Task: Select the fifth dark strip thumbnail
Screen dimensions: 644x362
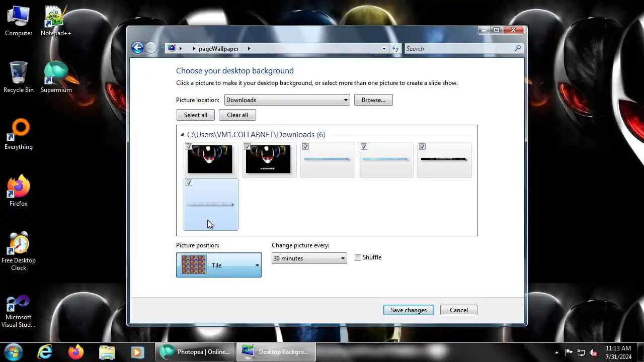Action: click(x=444, y=159)
